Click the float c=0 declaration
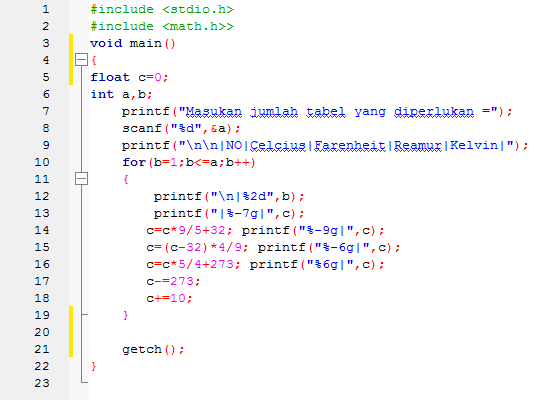The height and width of the screenshot is (400, 544). click(129, 77)
